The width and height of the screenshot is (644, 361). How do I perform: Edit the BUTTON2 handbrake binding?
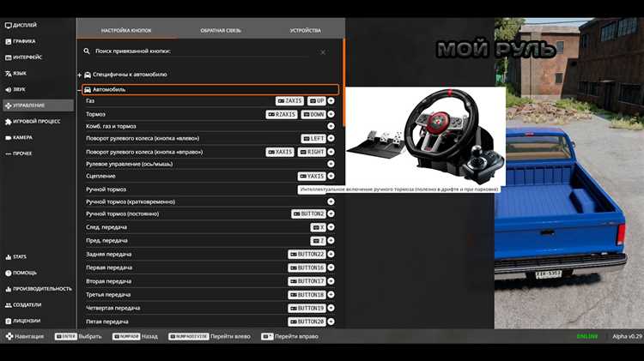(308, 214)
